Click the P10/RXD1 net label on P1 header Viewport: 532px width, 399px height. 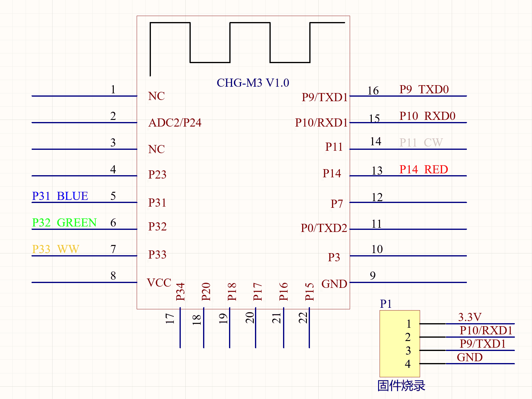point(486,330)
